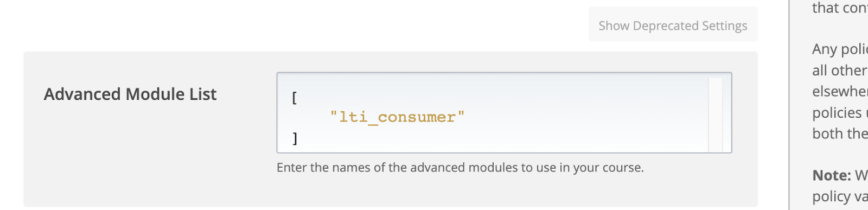
Task: Click the word 'Deprecated' on the top button
Action: coord(666,26)
